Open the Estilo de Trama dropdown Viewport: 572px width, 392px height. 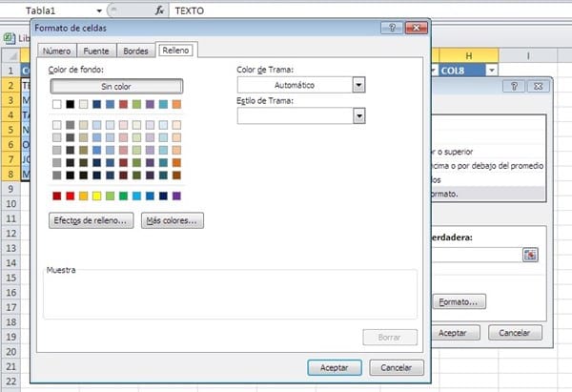[x=359, y=116]
